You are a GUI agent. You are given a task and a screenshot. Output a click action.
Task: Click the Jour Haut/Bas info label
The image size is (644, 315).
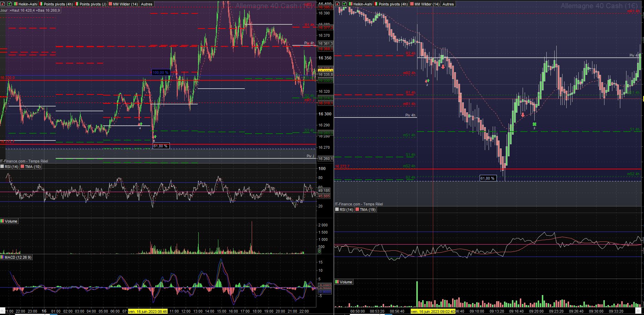[x=30, y=11]
